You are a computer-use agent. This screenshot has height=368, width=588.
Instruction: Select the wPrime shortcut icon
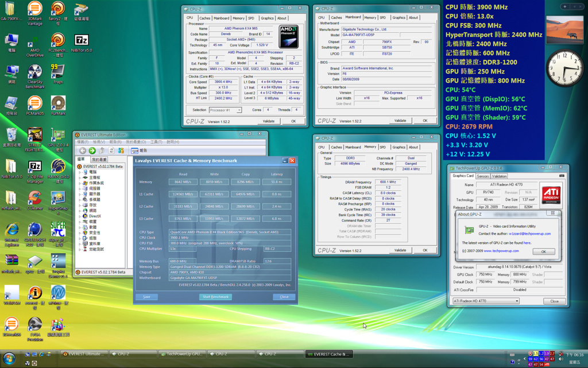tap(58, 298)
